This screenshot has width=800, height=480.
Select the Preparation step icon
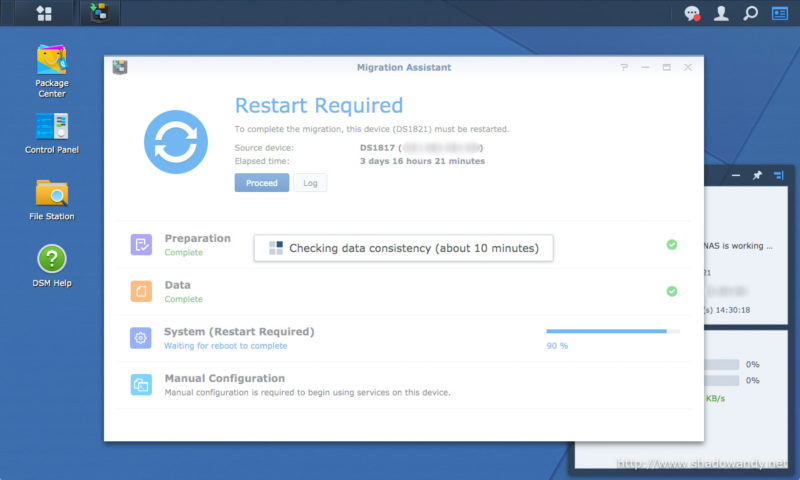click(141, 245)
